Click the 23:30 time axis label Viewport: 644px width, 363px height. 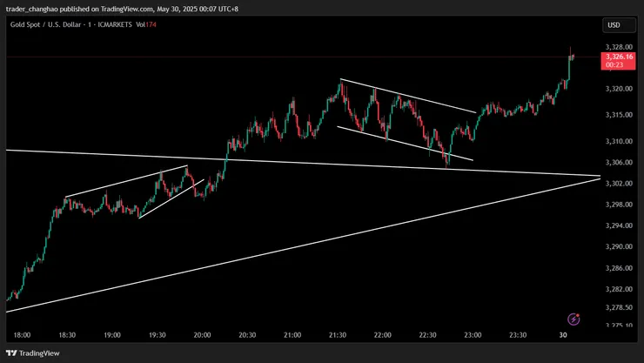[x=518, y=335]
